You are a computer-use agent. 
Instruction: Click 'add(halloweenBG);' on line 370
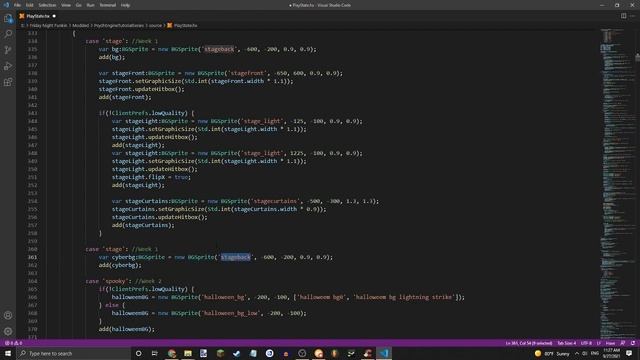point(127,329)
